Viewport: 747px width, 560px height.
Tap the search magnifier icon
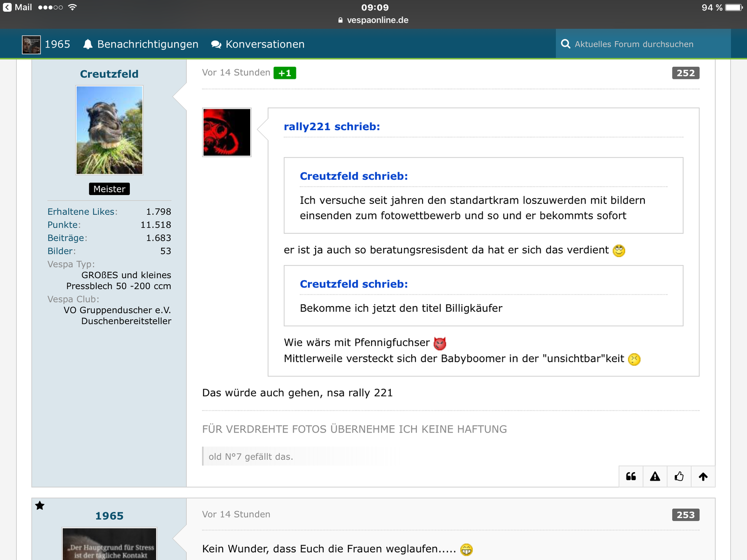point(565,44)
